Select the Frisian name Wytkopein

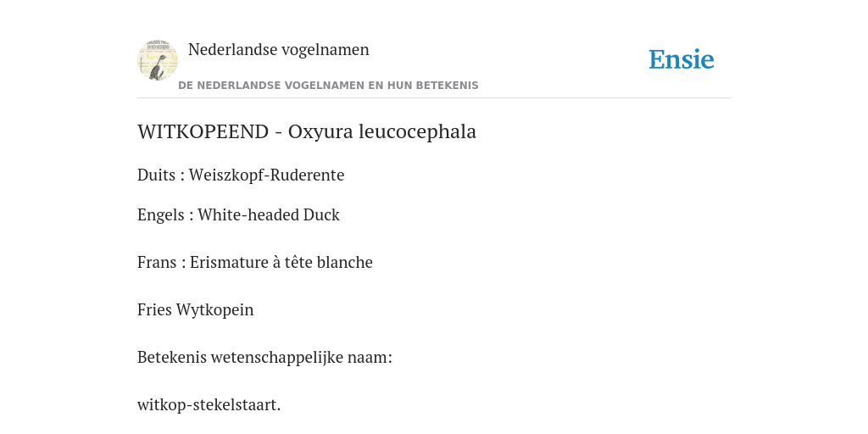pos(214,310)
